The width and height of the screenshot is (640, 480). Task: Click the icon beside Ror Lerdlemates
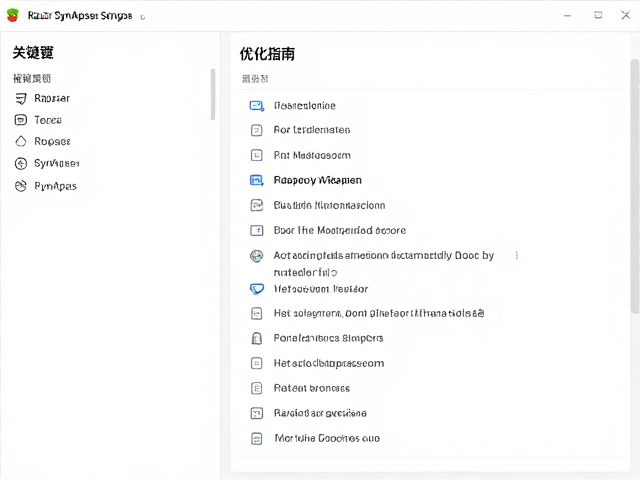pyautogui.click(x=256, y=130)
